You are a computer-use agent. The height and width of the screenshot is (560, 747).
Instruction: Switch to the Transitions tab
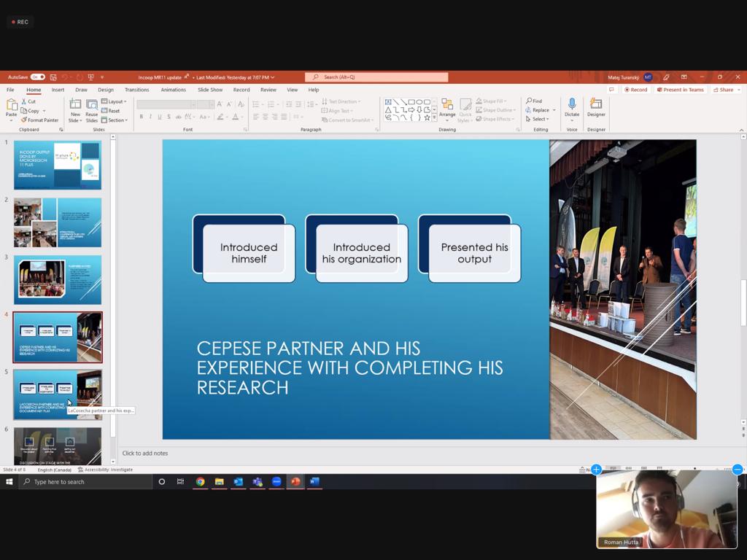136,90
